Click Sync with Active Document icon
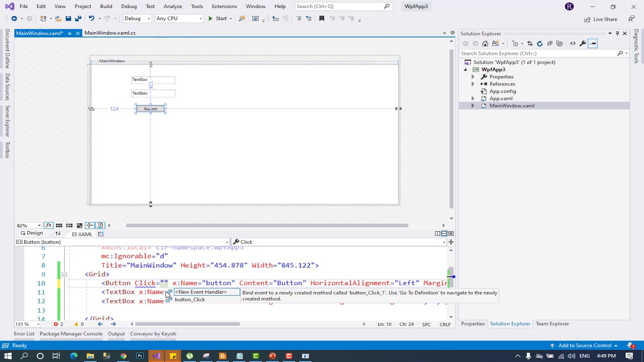Image resolution: width=644 pixels, height=362 pixels. pos(529,44)
